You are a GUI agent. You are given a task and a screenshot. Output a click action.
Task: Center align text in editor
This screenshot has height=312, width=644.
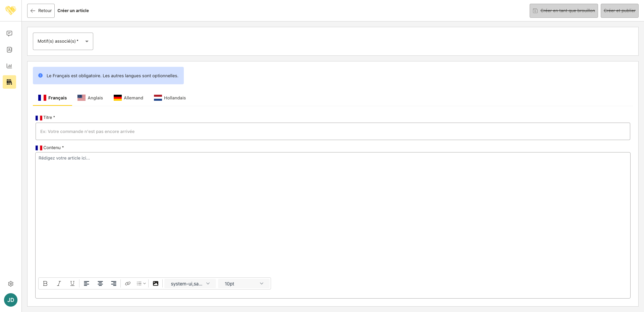click(x=100, y=283)
